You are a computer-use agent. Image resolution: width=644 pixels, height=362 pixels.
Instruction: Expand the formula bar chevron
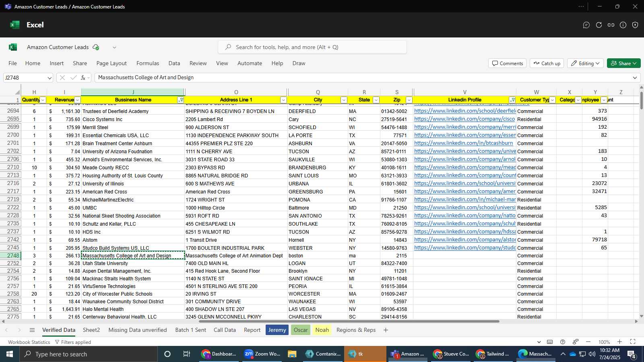pos(635,78)
